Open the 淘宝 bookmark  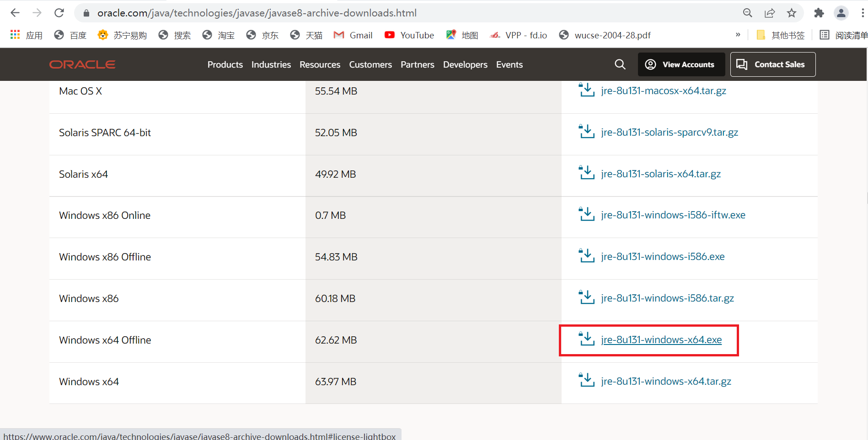tap(219, 35)
